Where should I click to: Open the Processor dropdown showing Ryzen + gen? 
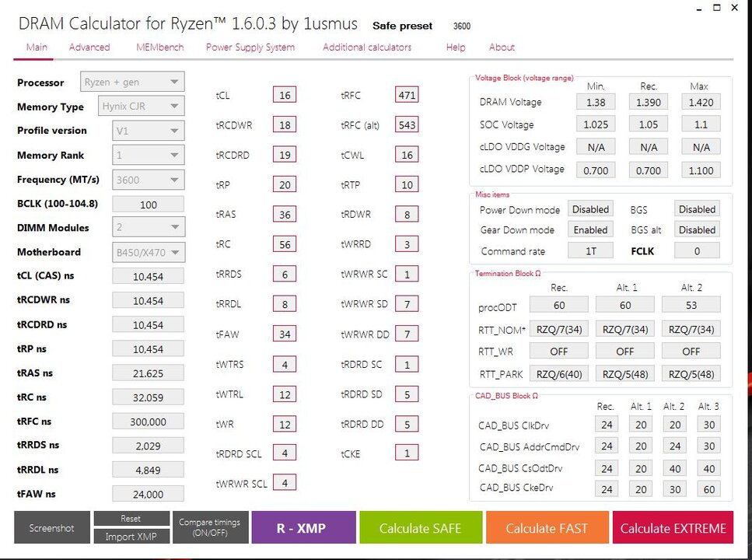(132, 82)
